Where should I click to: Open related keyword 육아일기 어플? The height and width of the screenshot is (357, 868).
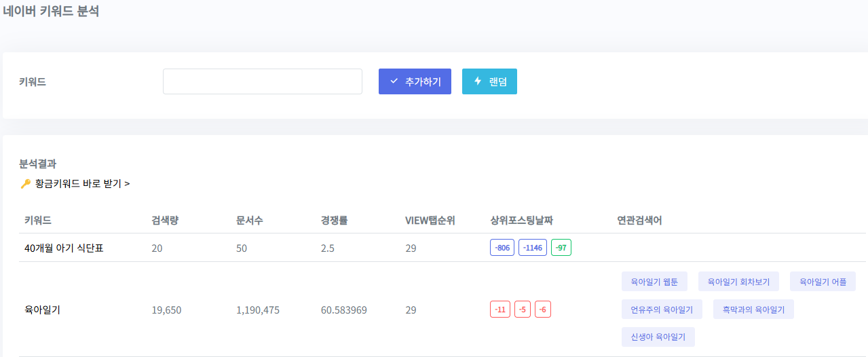[x=823, y=282]
